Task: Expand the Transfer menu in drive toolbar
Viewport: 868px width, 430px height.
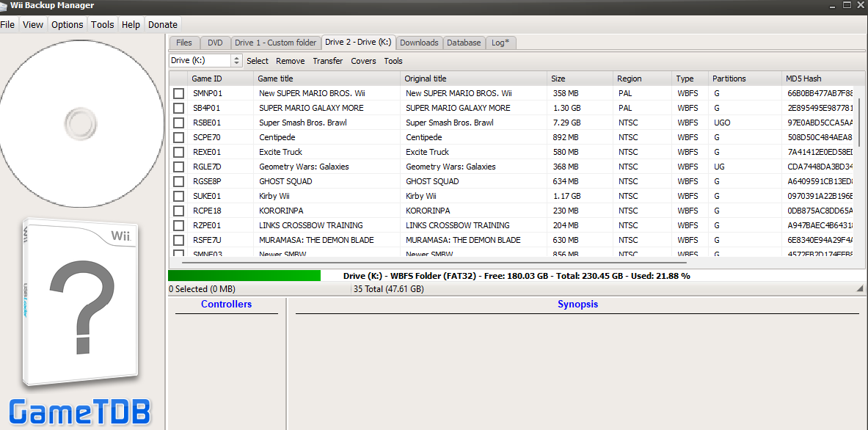Action: pos(327,61)
